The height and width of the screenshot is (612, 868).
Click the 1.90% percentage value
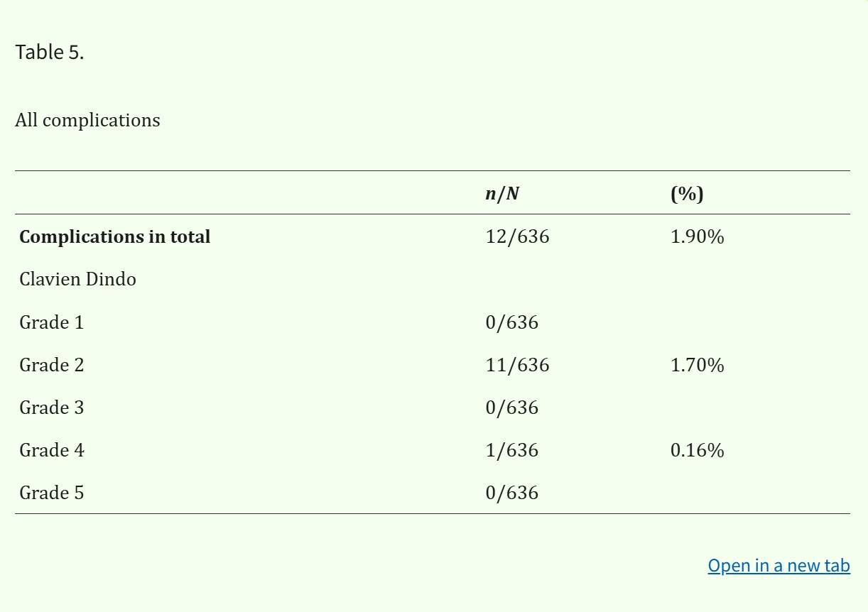[697, 236]
